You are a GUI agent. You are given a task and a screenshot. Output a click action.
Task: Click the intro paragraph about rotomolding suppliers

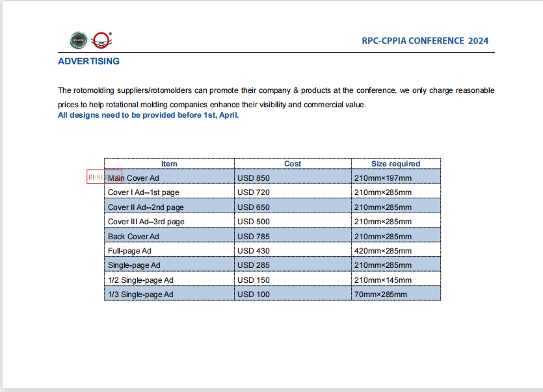[x=276, y=98]
